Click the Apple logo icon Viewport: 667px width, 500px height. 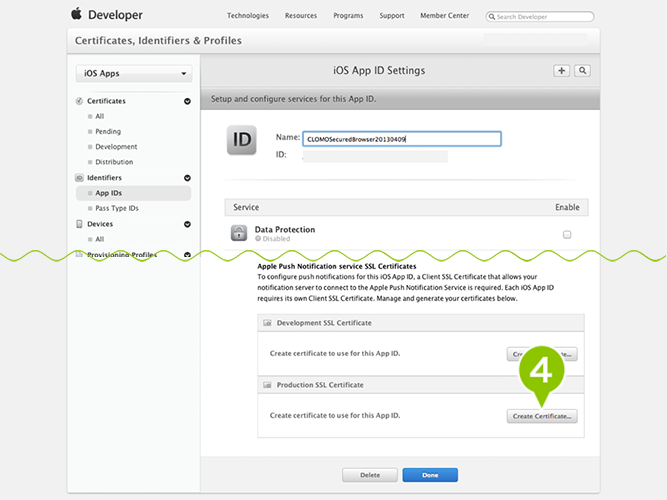click(77, 14)
